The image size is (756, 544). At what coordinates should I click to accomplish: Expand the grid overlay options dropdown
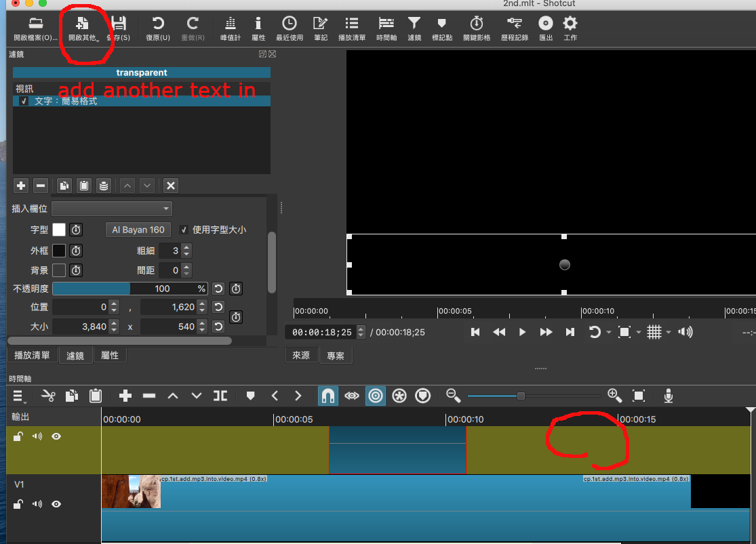pos(669,332)
